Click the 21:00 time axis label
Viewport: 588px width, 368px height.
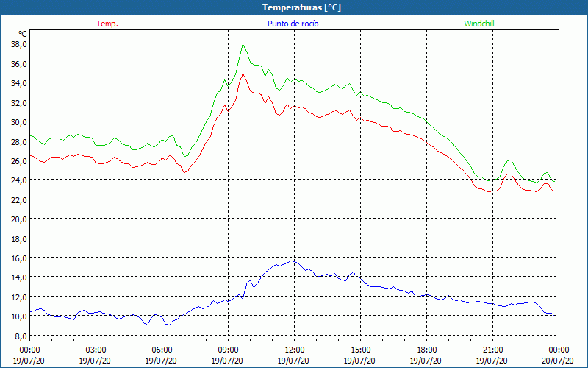(492, 350)
